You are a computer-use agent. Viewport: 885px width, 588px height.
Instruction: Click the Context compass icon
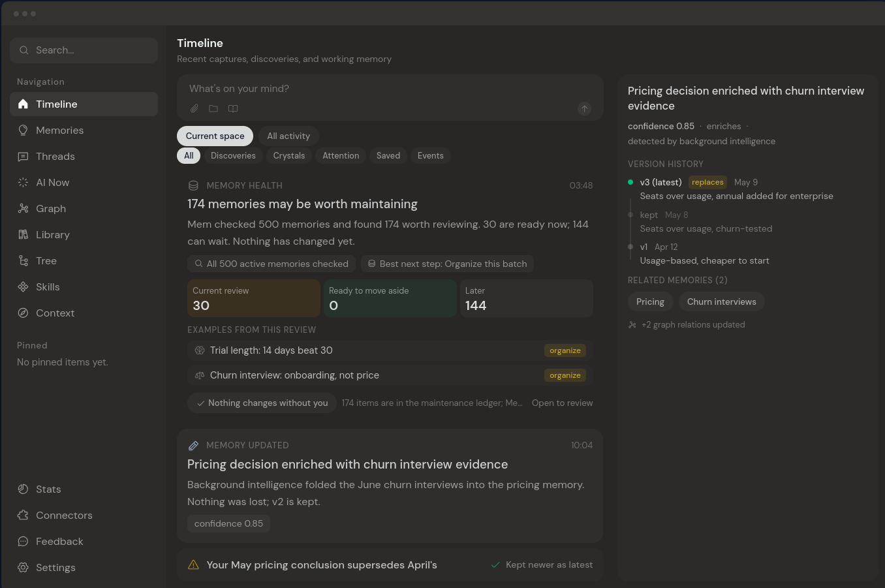coord(23,313)
